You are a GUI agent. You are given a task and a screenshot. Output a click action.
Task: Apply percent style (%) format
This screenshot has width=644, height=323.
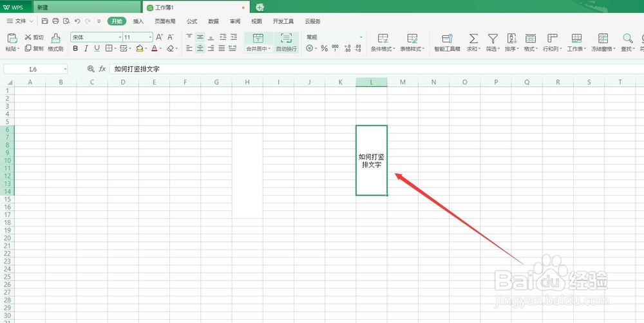tap(324, 48)
